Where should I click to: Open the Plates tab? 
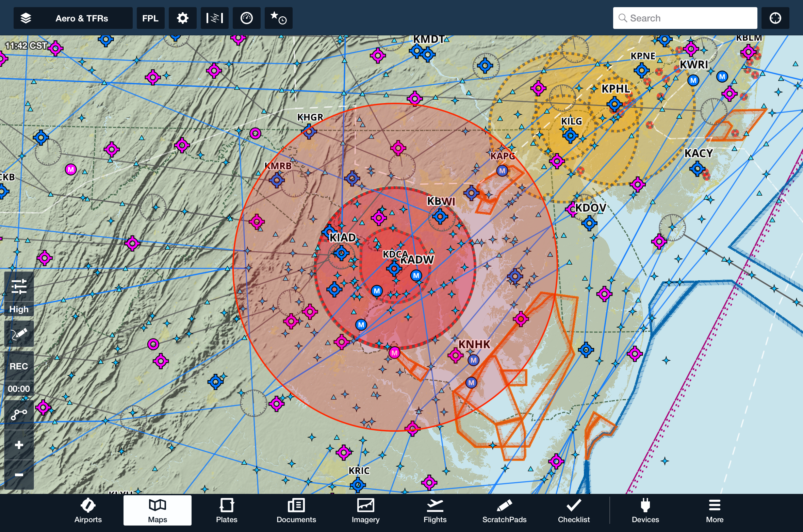click(227, 511)
